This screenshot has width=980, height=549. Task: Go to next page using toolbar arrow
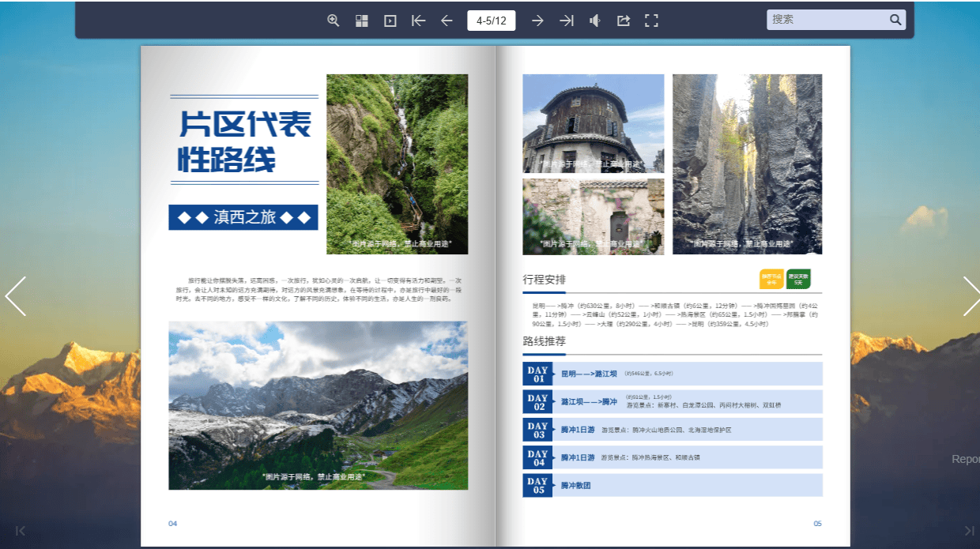click(x=537, y=21)
